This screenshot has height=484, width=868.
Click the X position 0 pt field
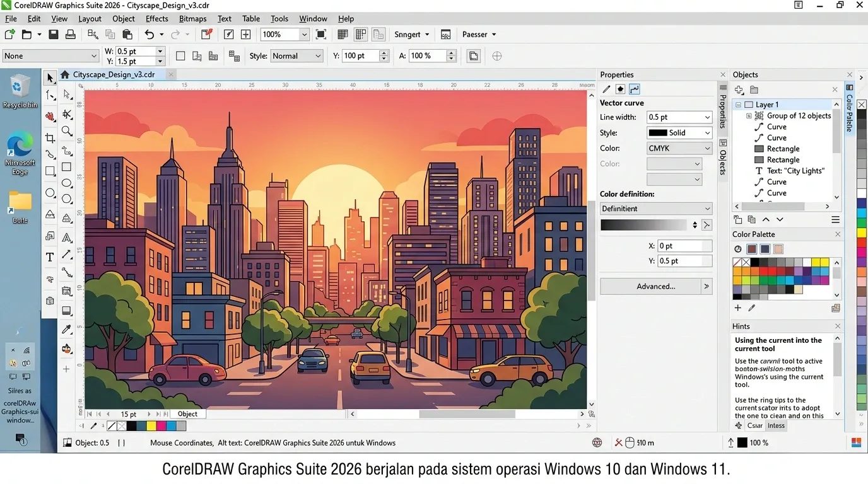tap(684, 246)
